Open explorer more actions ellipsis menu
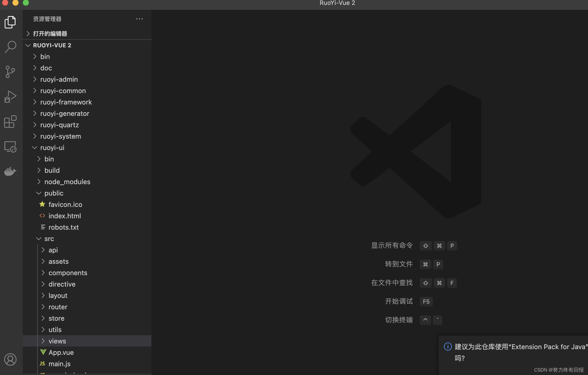This screenshot has width=588, height=375. 140,19
